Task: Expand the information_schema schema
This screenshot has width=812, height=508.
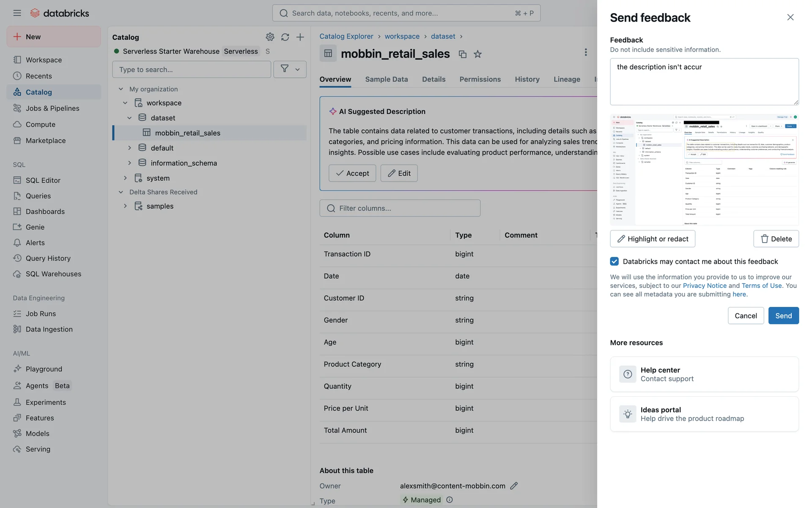Action: (129, 163)
